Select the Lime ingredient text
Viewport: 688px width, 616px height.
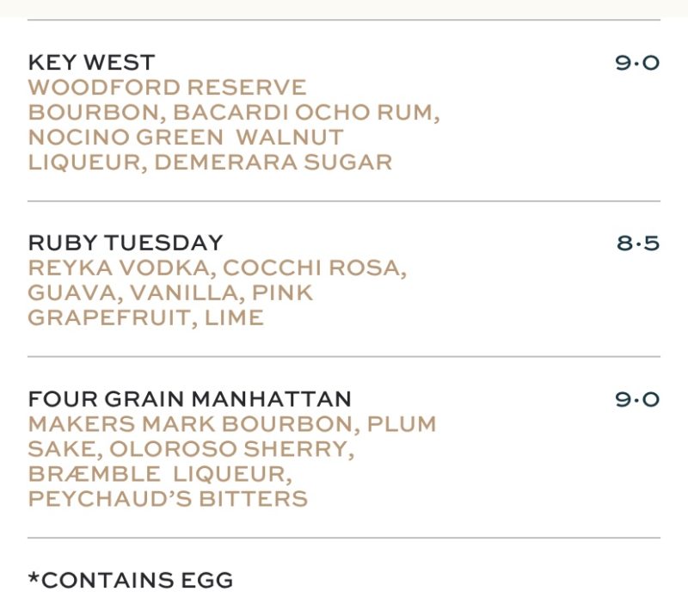coord(234,317)
